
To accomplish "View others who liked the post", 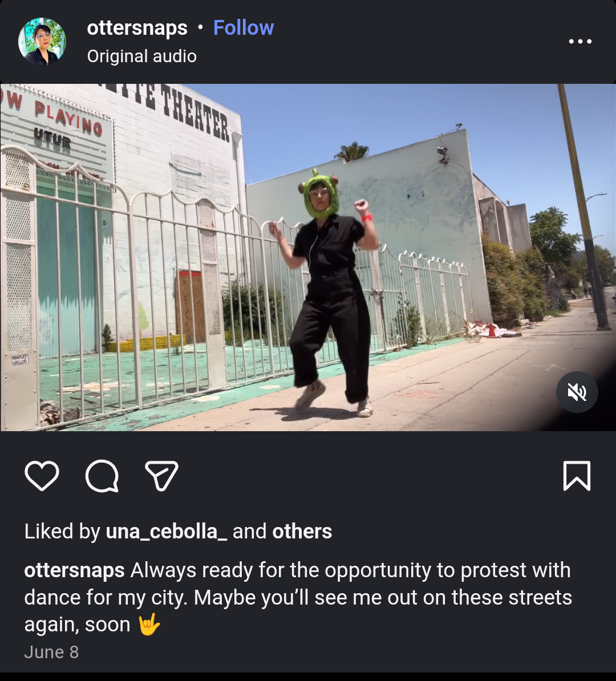I will click(x=302, y=531).
